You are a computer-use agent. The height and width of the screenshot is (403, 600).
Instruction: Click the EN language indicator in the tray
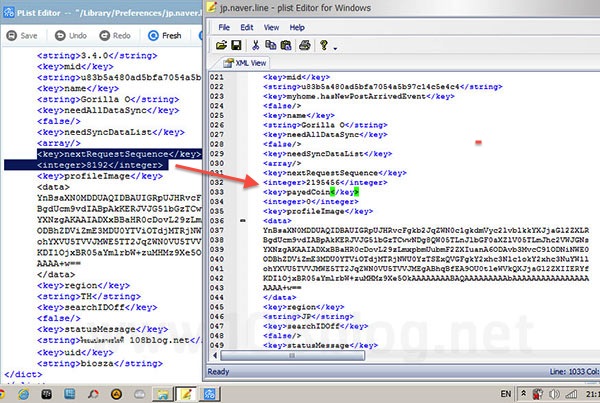pyautogui.click(x=506, y=394)
